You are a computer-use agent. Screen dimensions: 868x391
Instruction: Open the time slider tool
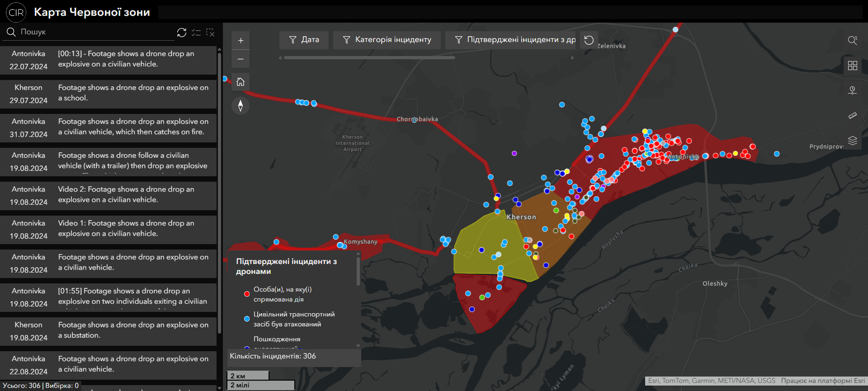pos(853,90)
